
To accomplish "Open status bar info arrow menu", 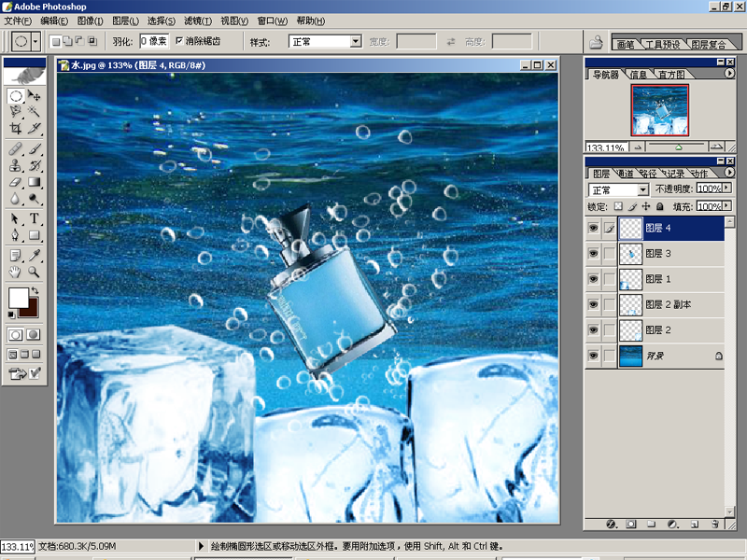I will 201,546.
